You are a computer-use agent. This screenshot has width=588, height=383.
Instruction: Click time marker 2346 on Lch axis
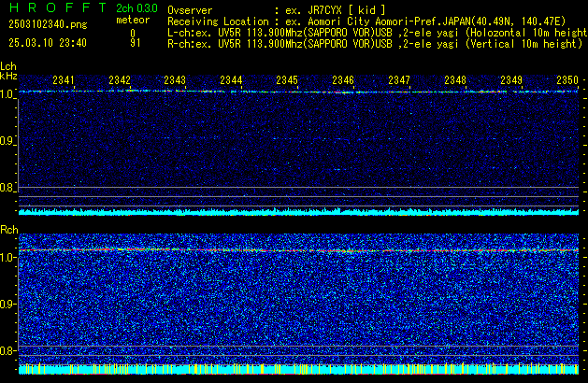[343, 80]
